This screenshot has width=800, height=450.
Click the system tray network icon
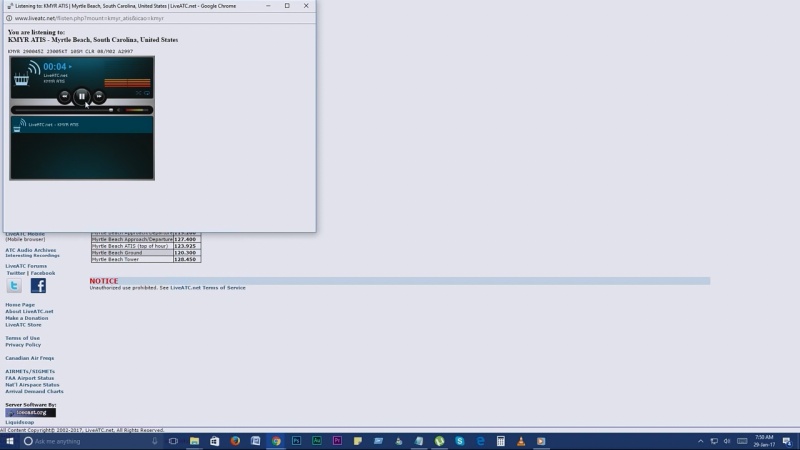tap(714, 441)
